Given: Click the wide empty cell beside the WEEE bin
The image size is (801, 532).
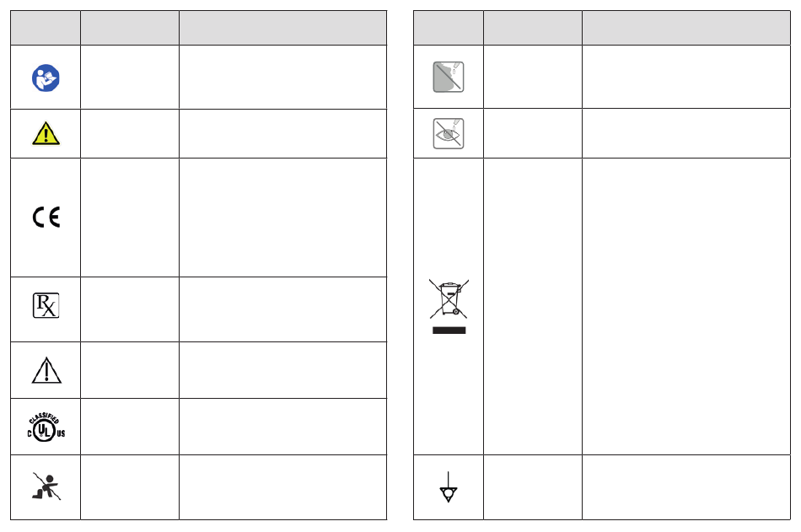Looking at the screenshot, I should (x=686, y=307).
